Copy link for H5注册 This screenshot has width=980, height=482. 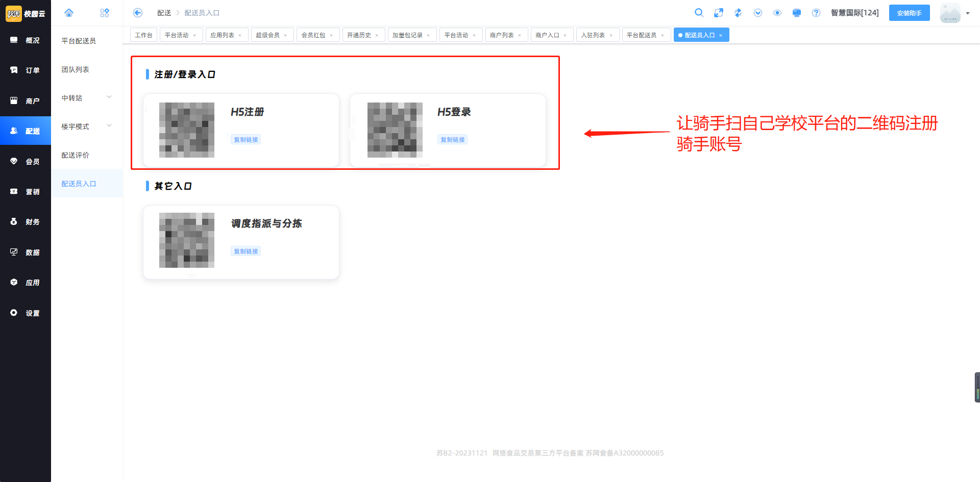click(x=246, y=140)
